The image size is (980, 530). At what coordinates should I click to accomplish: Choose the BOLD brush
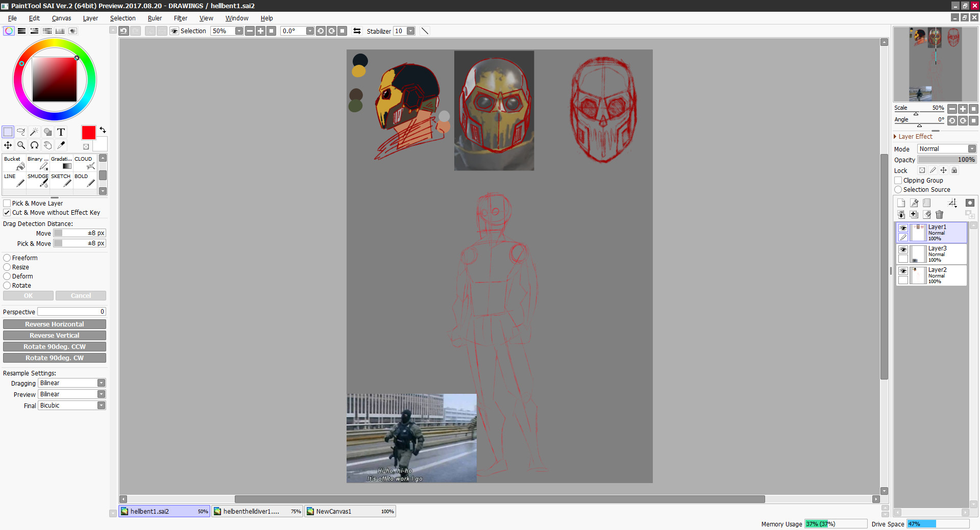85,180
